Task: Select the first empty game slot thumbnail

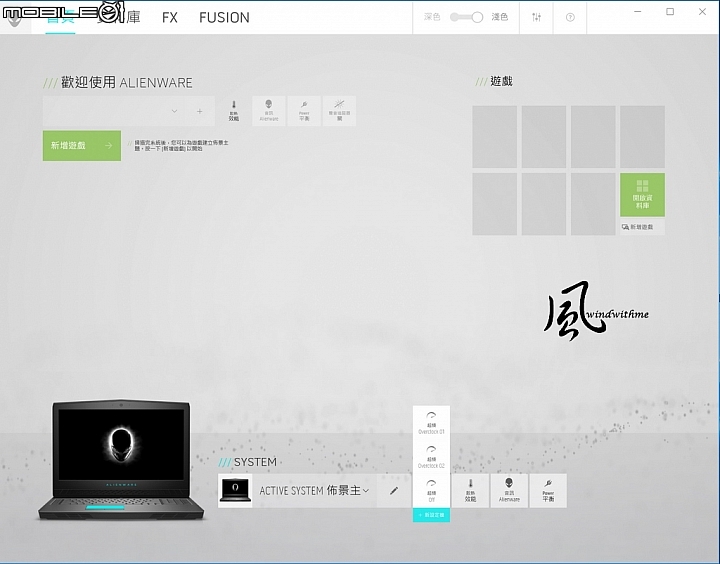Action: click(x=495, y=137)
